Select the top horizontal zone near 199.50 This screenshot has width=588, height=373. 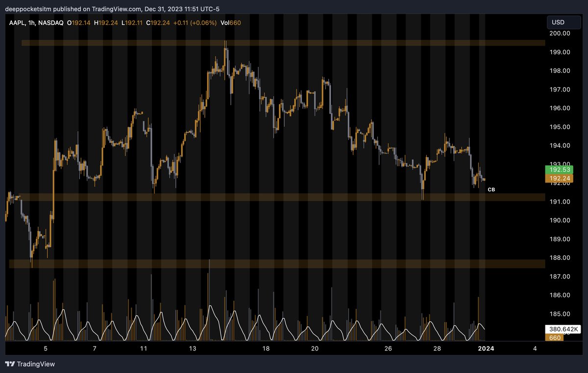tap(283, 43)
